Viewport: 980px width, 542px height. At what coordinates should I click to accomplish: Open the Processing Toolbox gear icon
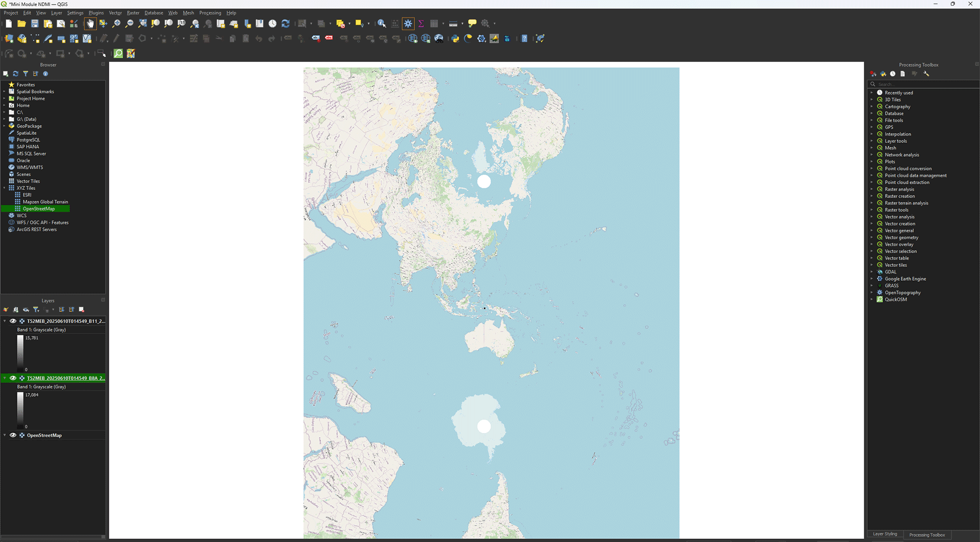click(408, 23)
